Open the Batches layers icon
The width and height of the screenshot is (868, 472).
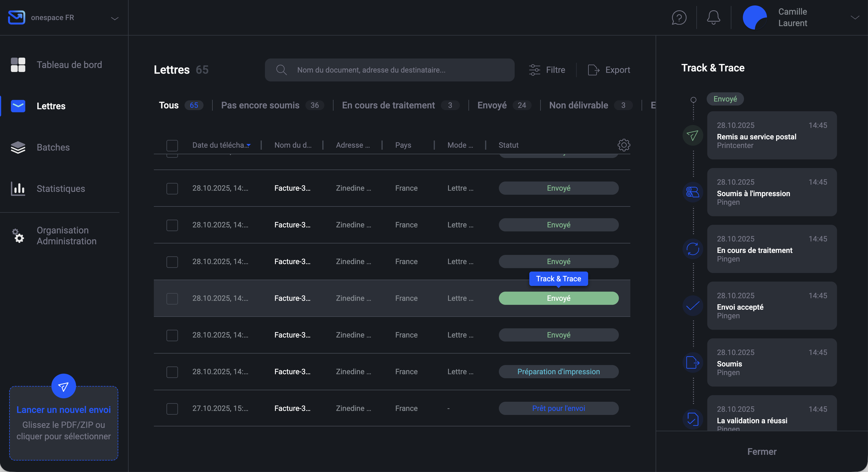coord(18,147)
